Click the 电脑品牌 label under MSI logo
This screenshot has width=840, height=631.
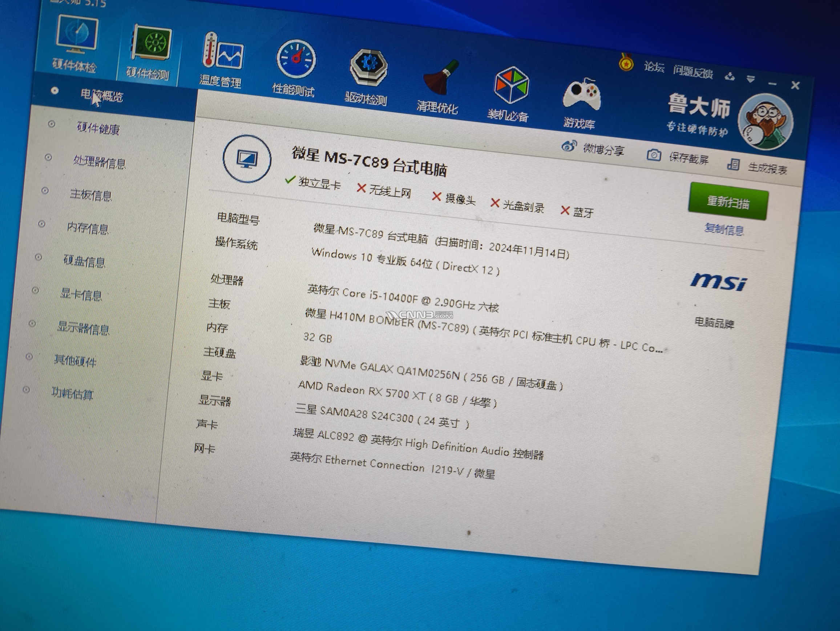click(x=714, y=322)
